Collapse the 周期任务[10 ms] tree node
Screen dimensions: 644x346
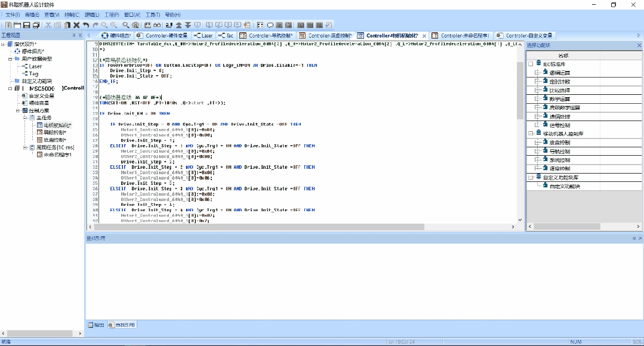25,147
